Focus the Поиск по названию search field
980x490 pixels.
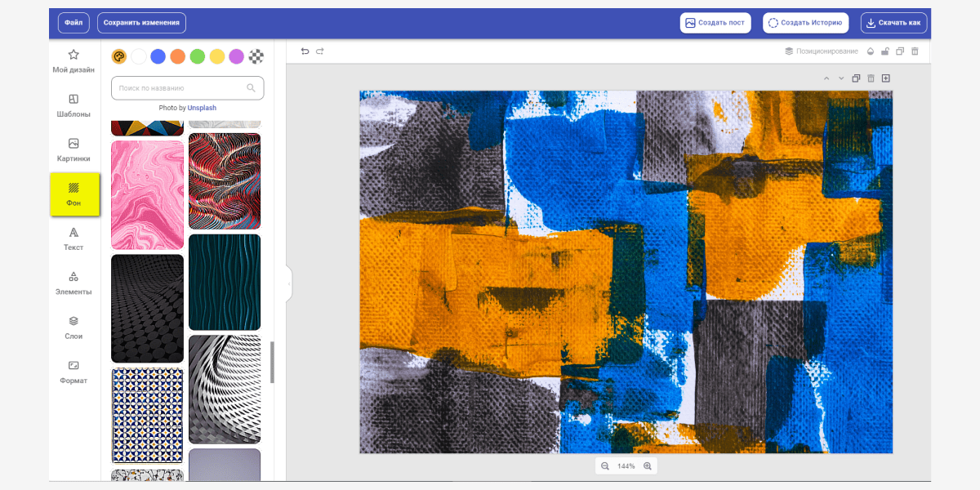[x=188, y=87]
